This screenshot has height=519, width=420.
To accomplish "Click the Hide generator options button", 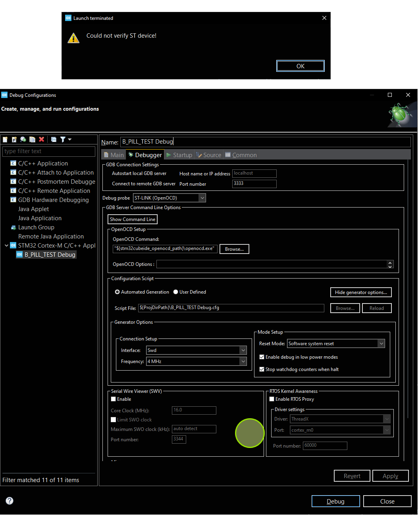I will click(x=361, y=292).
